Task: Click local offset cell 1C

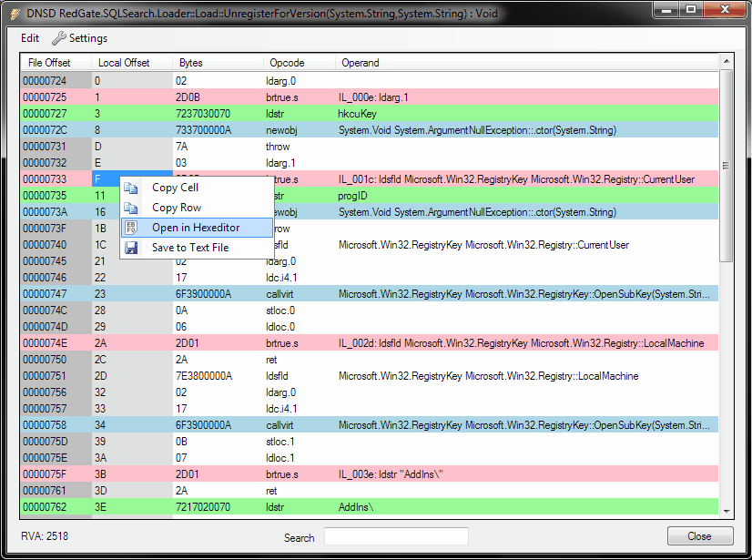Action: click(106, 245)
